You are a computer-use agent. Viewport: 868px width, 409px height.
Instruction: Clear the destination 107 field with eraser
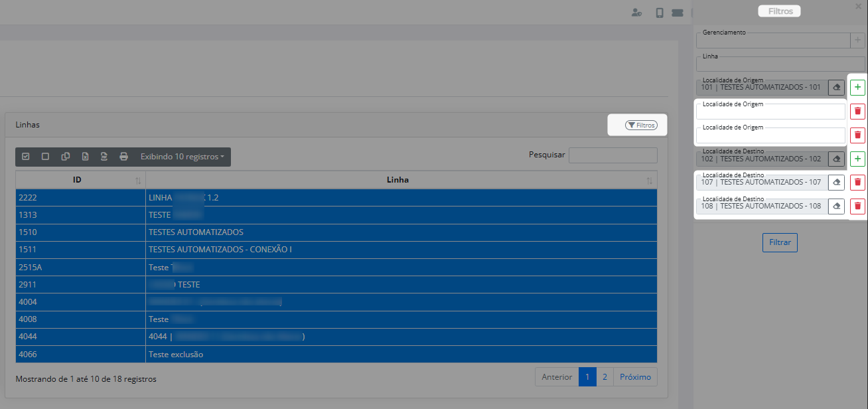coord(836,182)
